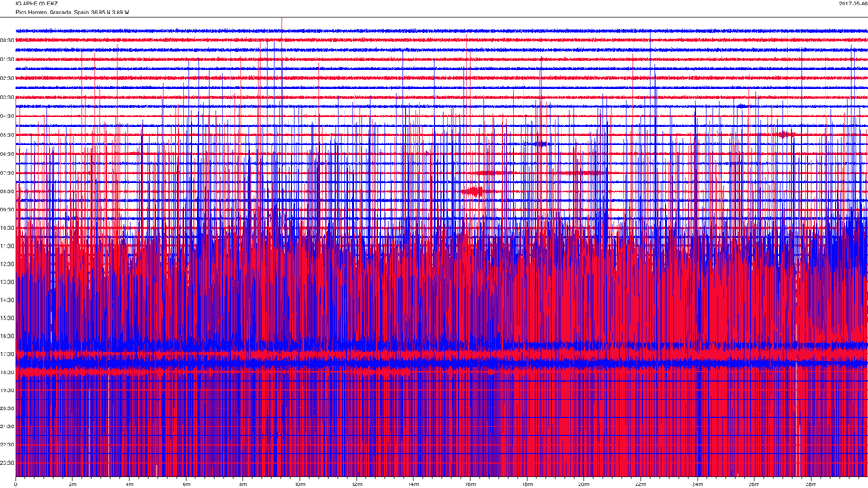Image resolution: width=868 pixels, height=488 pixels.
Task: Select the 21:30 time label
Action: [7, 427]
